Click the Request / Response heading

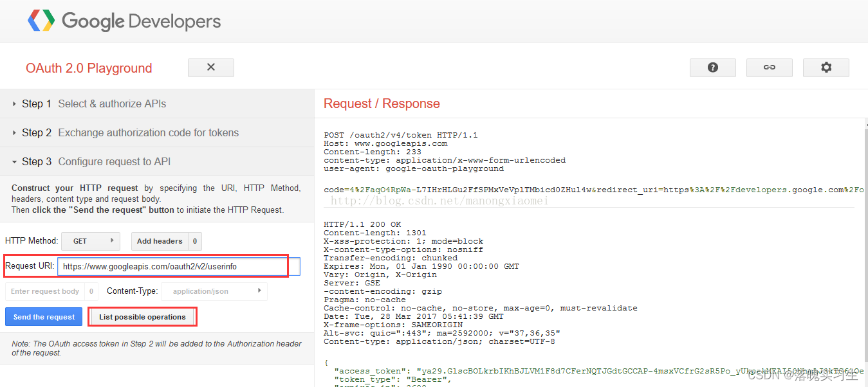(x=382, y=104)
